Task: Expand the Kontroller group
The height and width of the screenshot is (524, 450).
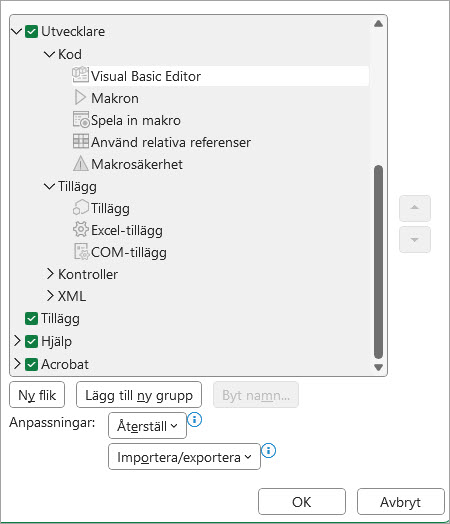Action: click(50, 274)
